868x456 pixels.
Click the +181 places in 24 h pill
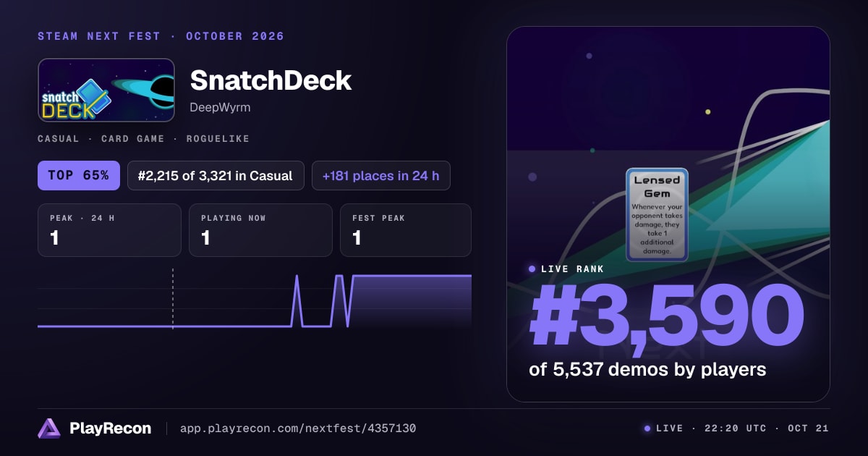pos(381,175)
